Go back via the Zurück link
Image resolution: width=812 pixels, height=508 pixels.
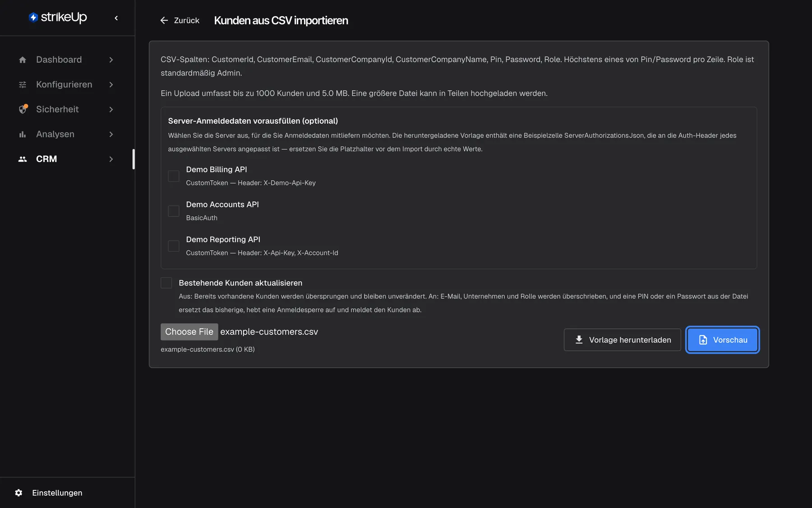pyautogui.click(x=180, y=20)
